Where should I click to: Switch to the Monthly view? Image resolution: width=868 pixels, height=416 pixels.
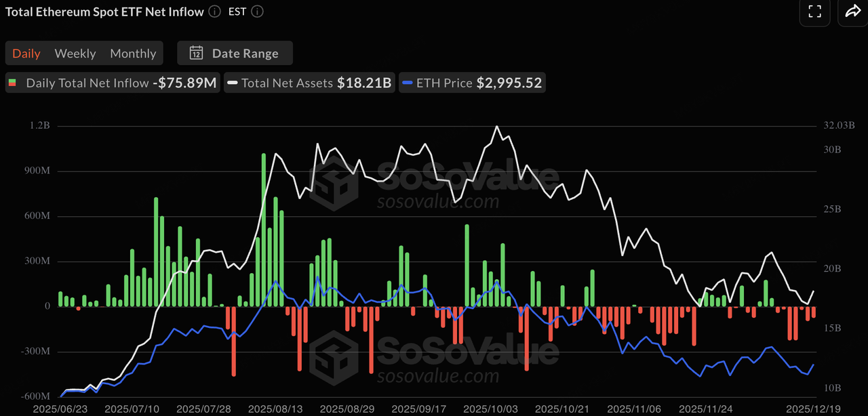click(x=133, y=53)
